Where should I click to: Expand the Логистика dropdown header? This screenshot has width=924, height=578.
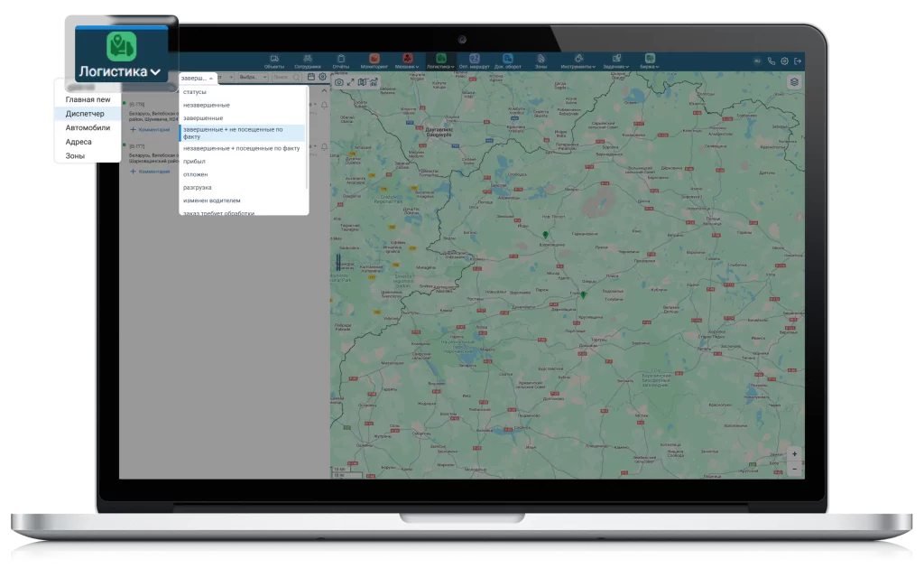coord(120,70)
